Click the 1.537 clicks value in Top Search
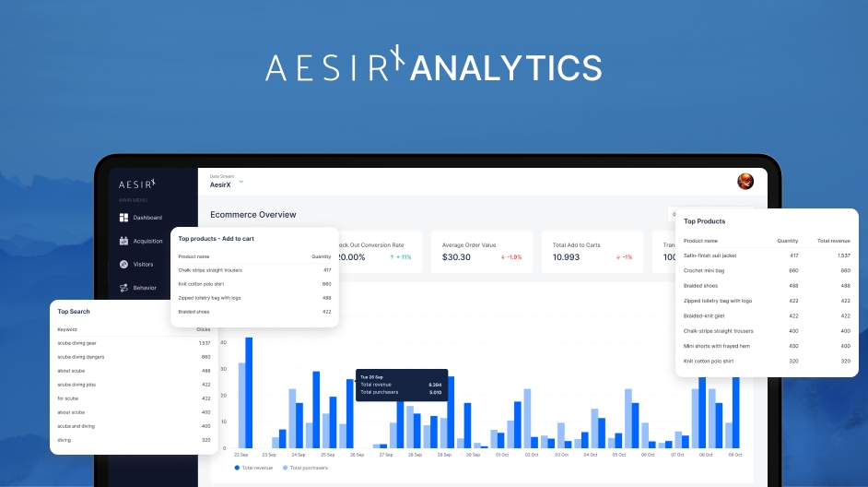The image size is (868, 487). (x=205, y=343)
